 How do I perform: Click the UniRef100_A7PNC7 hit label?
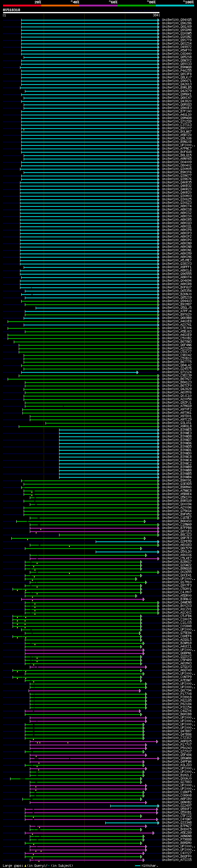[x=177, y=149]
